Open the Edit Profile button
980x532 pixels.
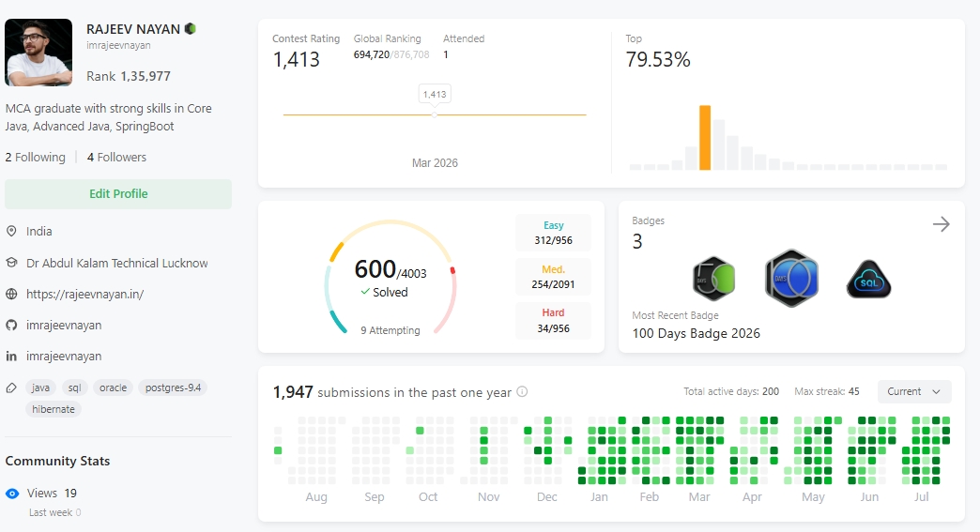click(x=118, y=193)
